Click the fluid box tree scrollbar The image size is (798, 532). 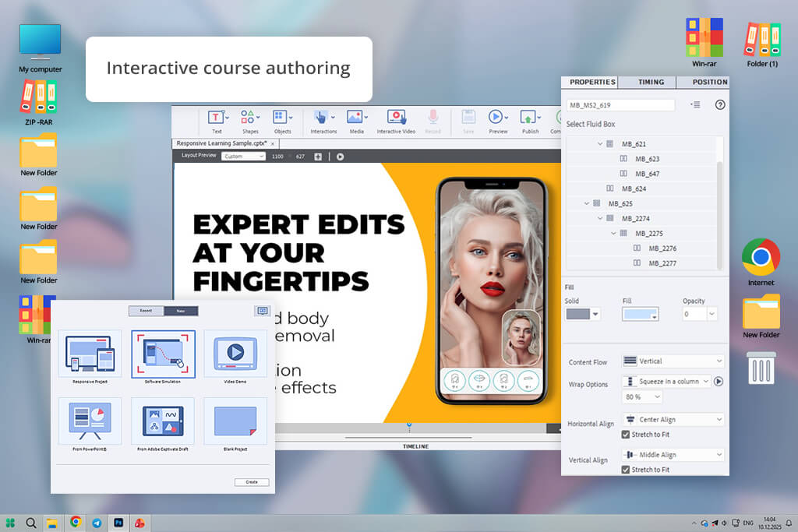pos(719,215)
